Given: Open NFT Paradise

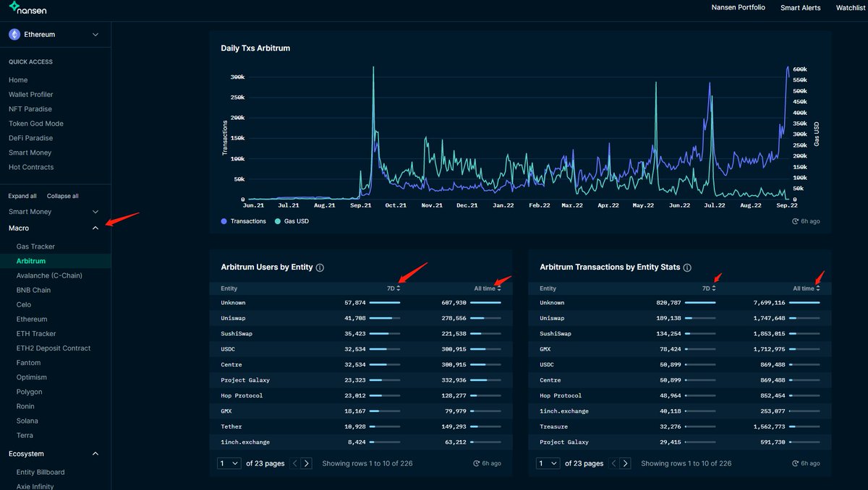Looking at the screenshot, I should click(x=30, y=109).
